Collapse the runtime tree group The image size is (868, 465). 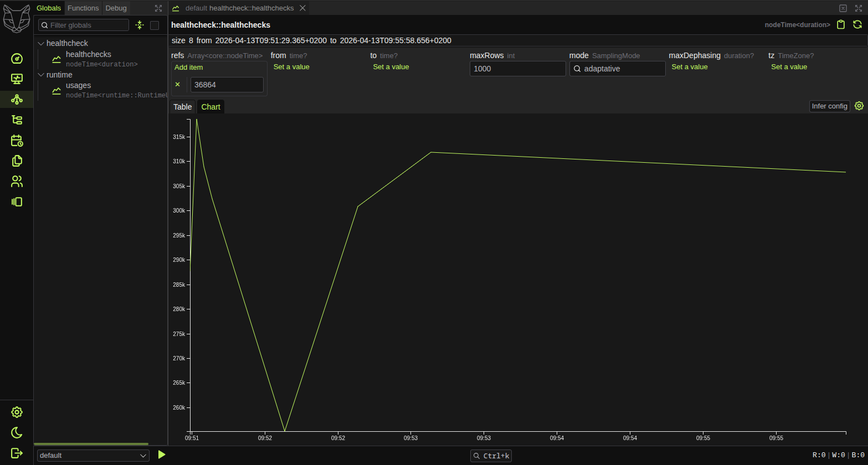click(x=40, y=75)
